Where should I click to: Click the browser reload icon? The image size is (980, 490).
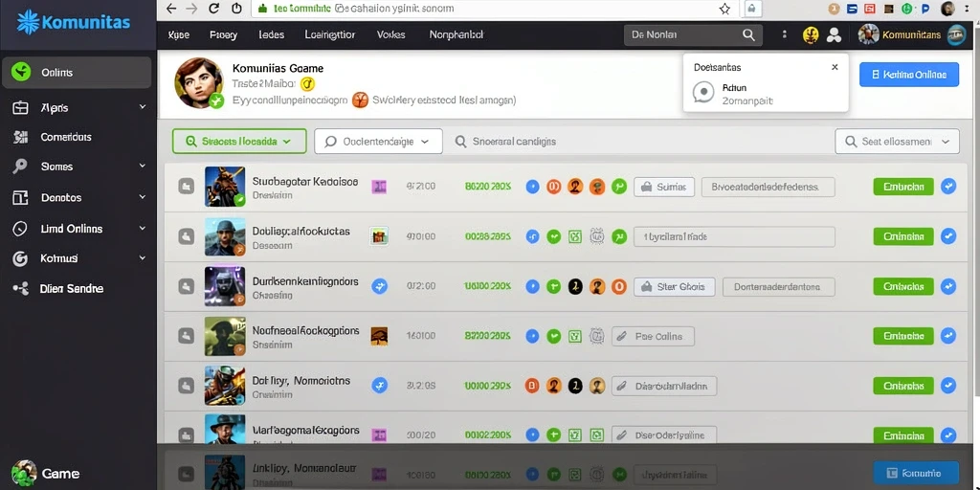[214, 9]
